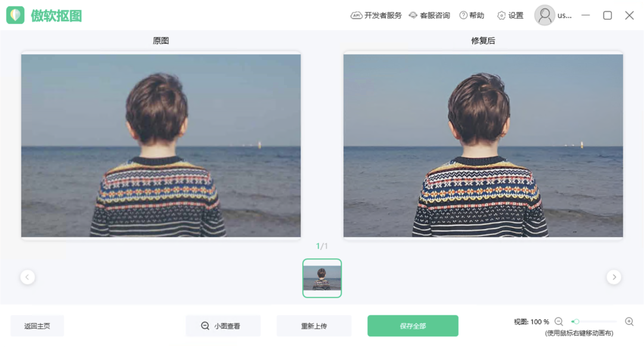This screenshot has width=644, height=347.
Task: Click the 客服咨询 headset icon
Action: pyautogui.click(x=413, y=15)
